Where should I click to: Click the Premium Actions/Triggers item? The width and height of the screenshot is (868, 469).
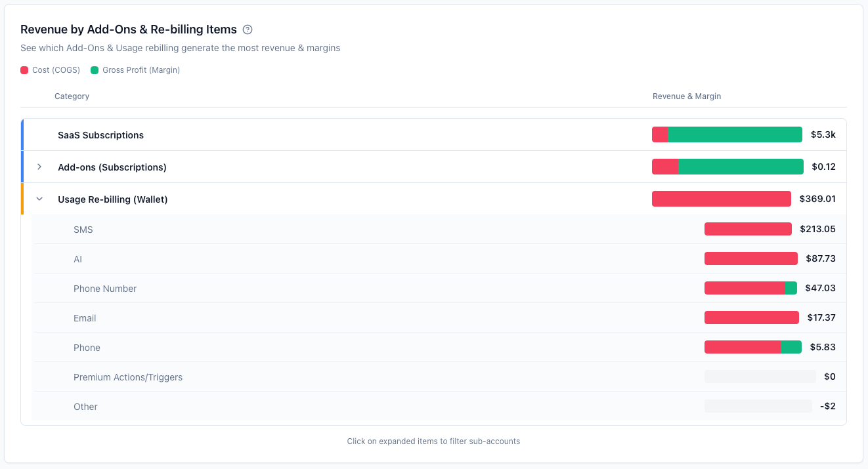(439, 377)
